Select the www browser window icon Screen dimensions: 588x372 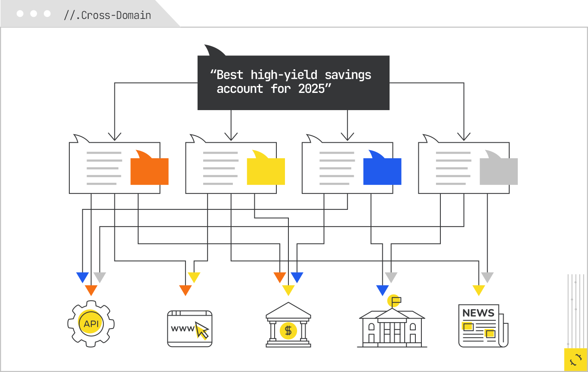pos(189,329)
